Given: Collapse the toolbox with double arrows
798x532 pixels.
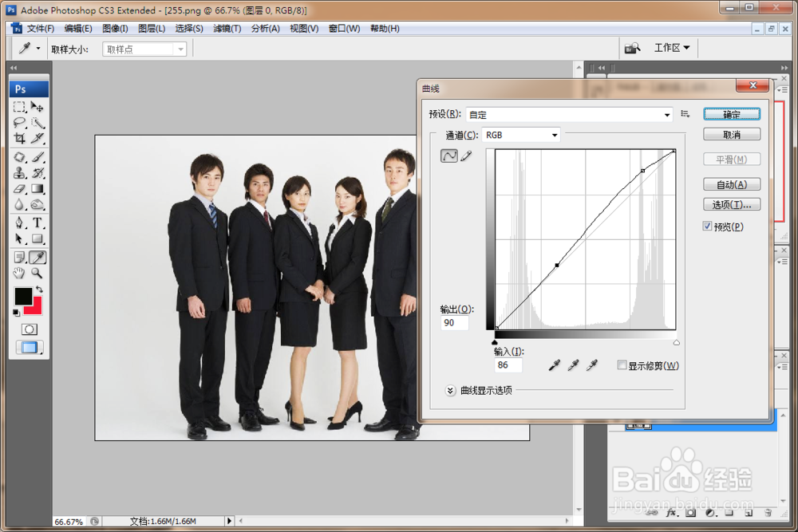Looking at the screenshot, I should tap(14, 68).
